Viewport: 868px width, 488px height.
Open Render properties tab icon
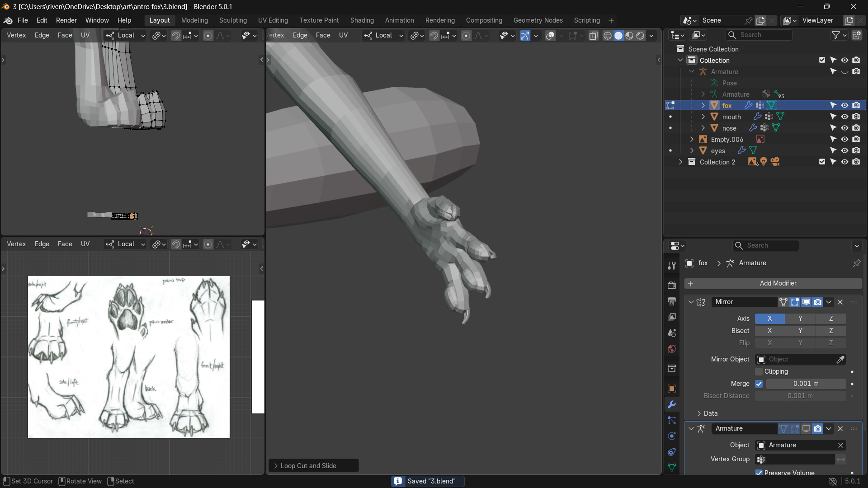pos(672,285)
